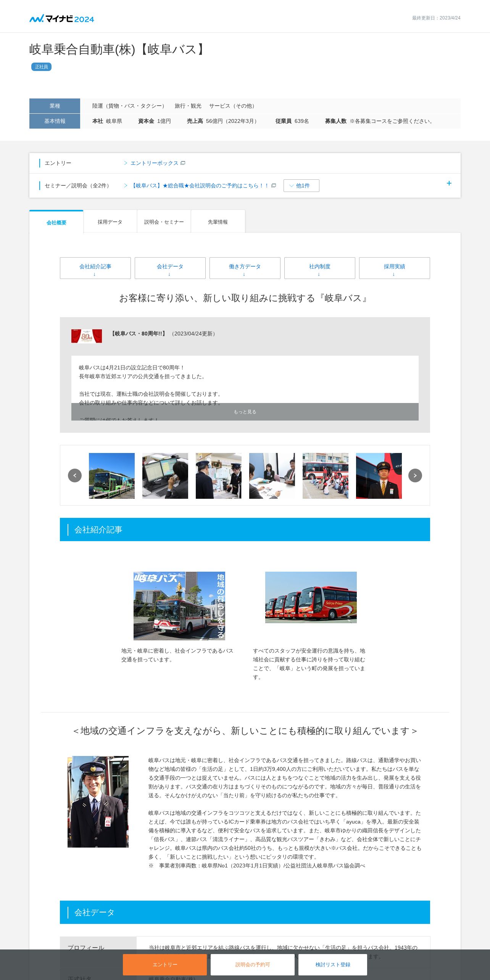Click the 会社紹介記事 blue section header
This screenshot has width=490, height=980.
point(245,529)
